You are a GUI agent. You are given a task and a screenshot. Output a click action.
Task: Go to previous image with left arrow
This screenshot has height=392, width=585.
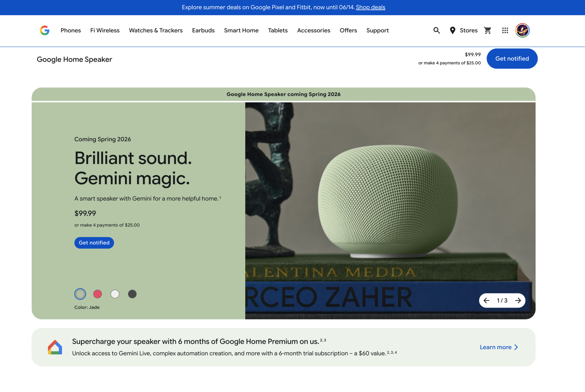[487, 300]
